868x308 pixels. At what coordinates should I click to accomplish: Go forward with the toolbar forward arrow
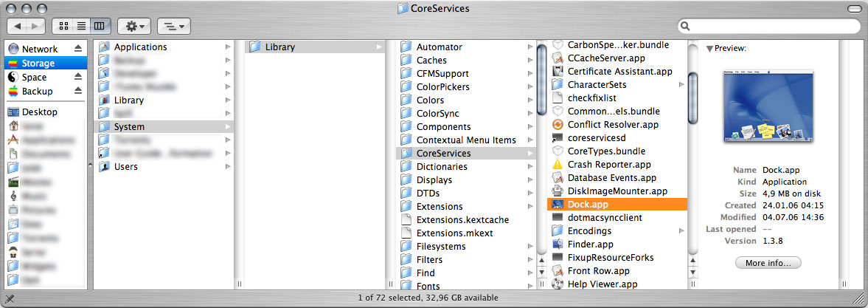pyautogui.click(x=35, y=26)
